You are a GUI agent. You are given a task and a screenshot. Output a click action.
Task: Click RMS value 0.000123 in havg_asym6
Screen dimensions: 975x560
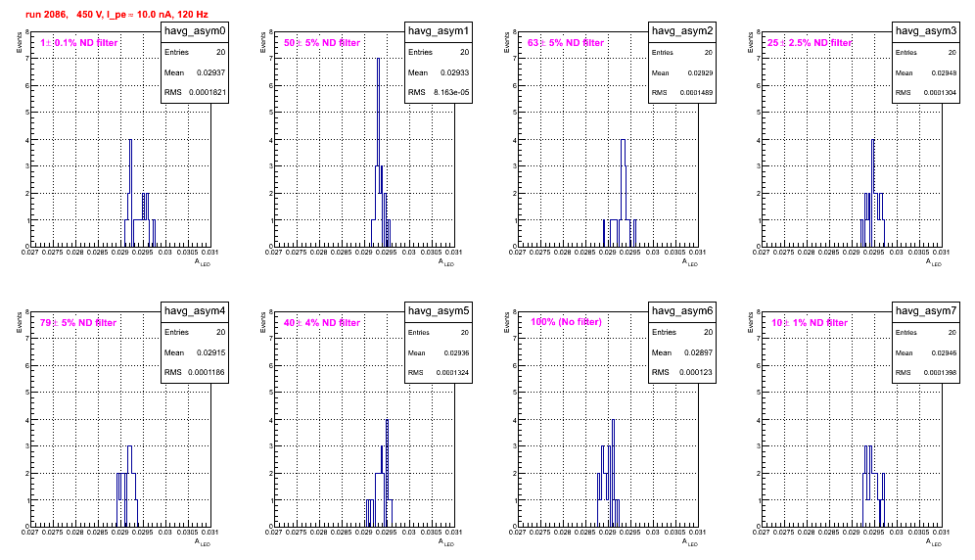click(x=696, y=373)
